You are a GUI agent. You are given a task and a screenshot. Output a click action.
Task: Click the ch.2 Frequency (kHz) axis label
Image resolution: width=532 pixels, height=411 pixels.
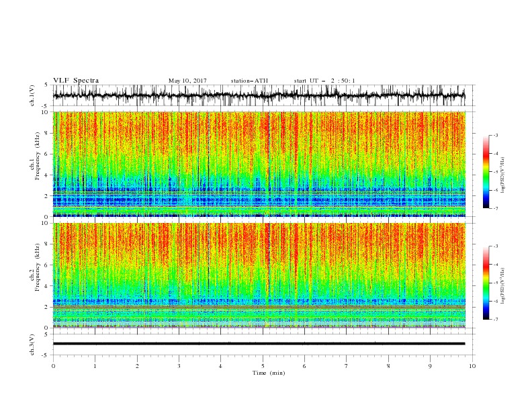pyautogui.click(x=35, y=267)
